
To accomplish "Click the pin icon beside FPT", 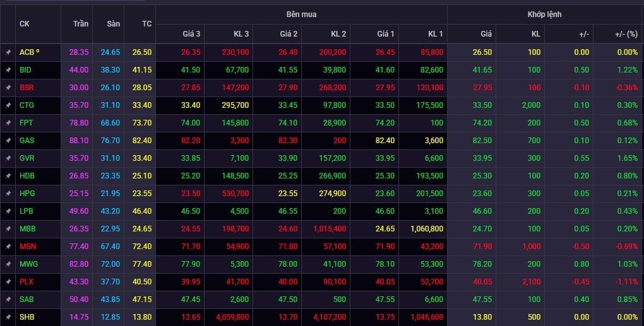I will (x=8, y=123).
